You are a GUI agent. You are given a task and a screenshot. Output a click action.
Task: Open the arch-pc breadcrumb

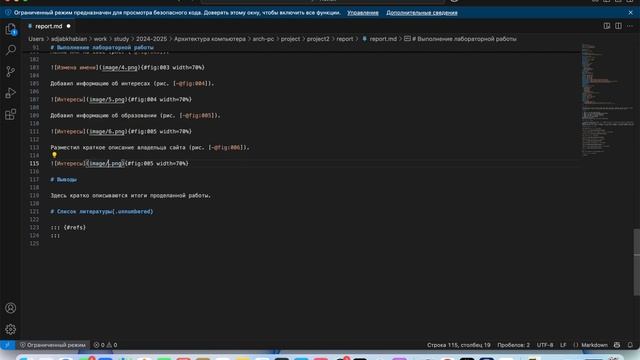263,39
